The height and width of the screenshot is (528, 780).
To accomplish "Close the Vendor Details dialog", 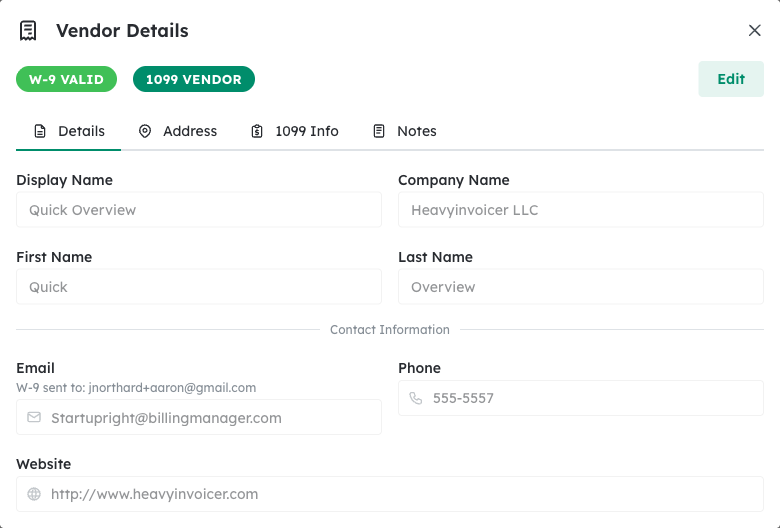I will (x=755, y=31).
